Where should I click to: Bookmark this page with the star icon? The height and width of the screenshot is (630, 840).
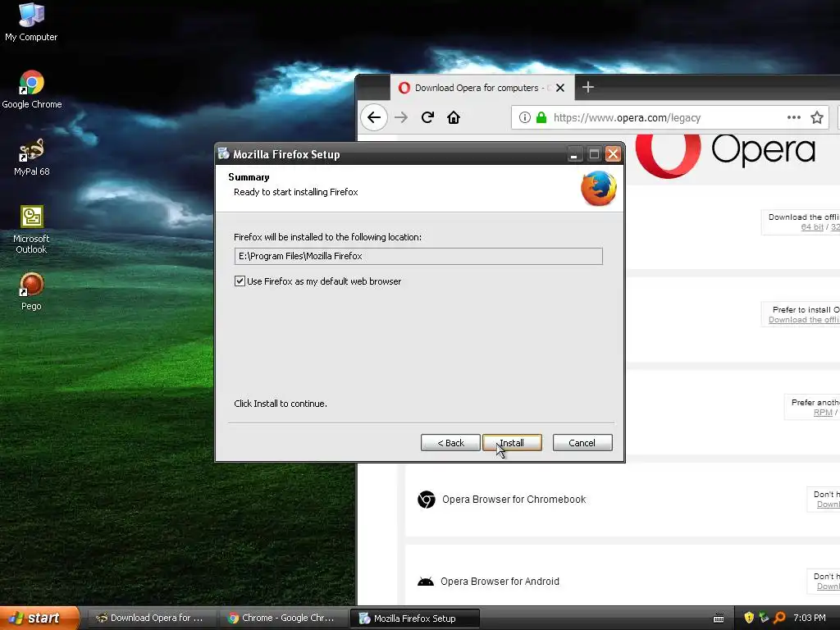[817, 117]
